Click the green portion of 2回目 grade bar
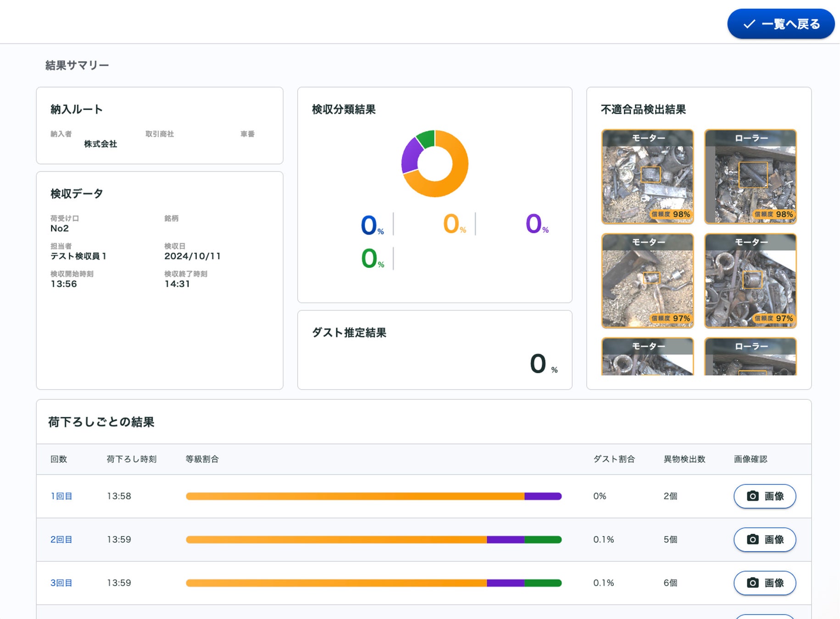This screenshot has height=619, width=840. pyautogui.click(x=543, y=540)
